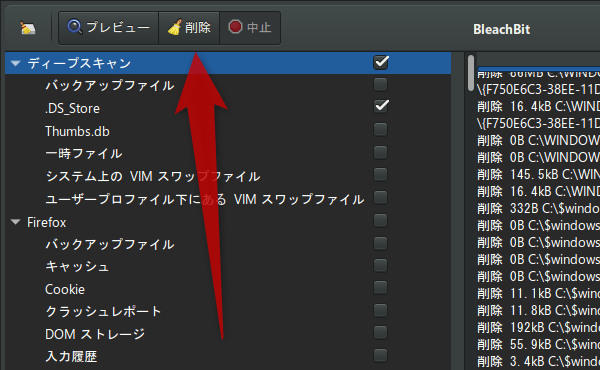Viewport: 600px width, 370px height.
Task: Click the 削除 55. 9kB log line
Action: click(538, 344)
